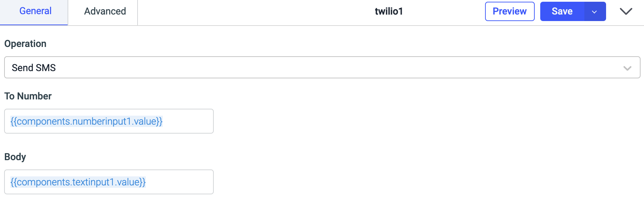This screenshot has width=644, height=214.
Task: Click the Operation dropdown's chevron arrow
Action: pos(627,68)
